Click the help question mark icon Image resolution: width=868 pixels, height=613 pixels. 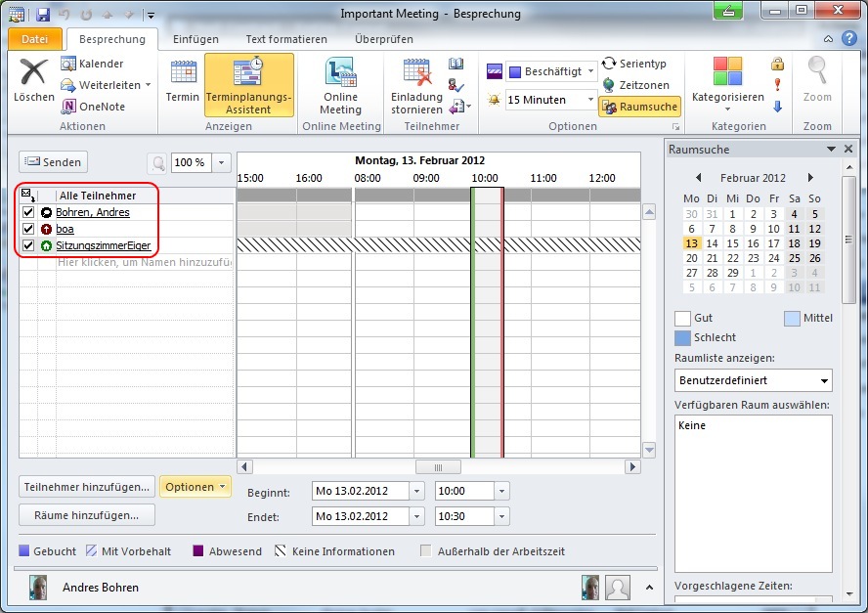pos(849,38)
